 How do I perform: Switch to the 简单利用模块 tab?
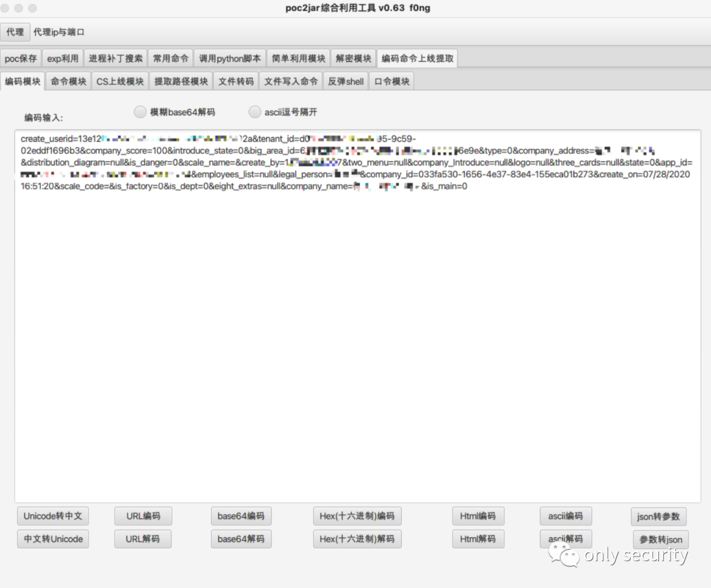[x=298, y=59]
